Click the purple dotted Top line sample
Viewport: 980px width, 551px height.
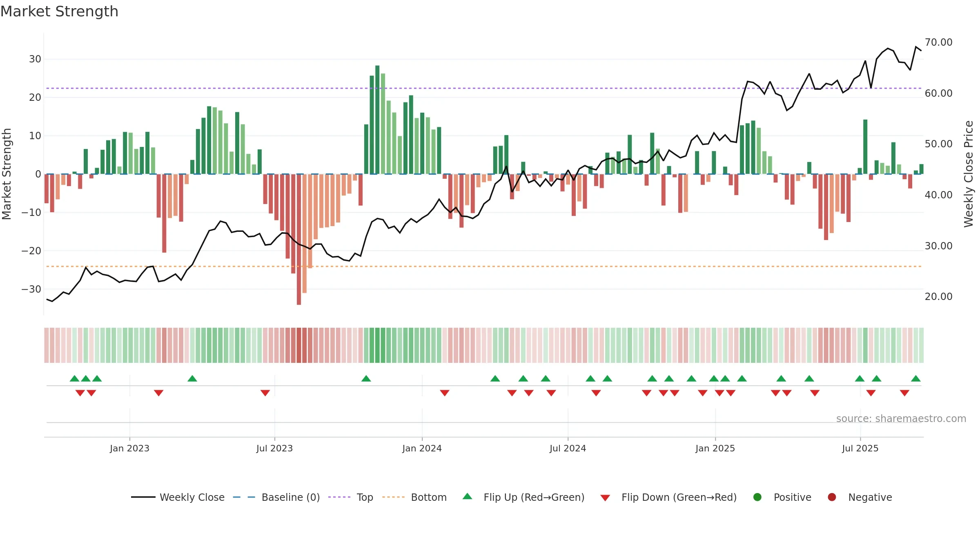point(339,497)
